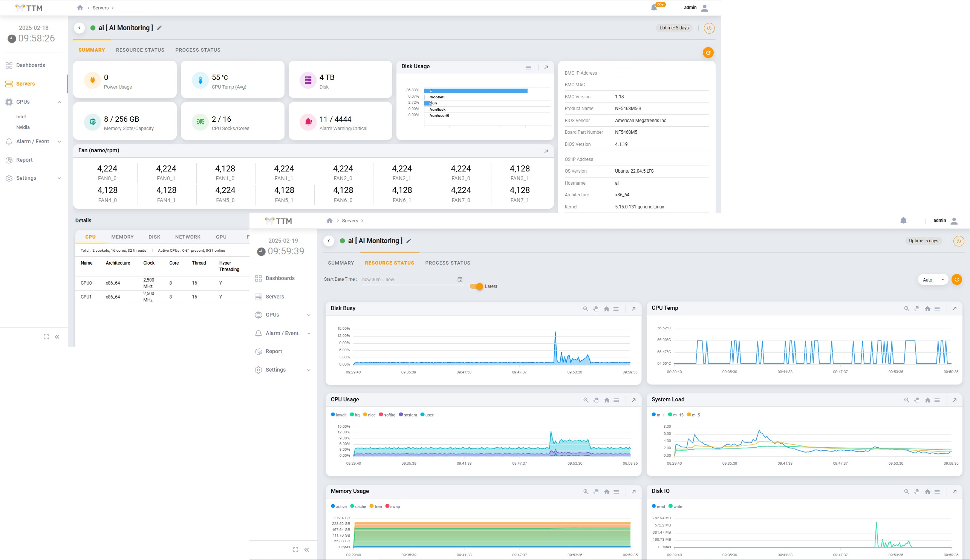Open the MEMORY details tab
970x560 pixels.
122,237
